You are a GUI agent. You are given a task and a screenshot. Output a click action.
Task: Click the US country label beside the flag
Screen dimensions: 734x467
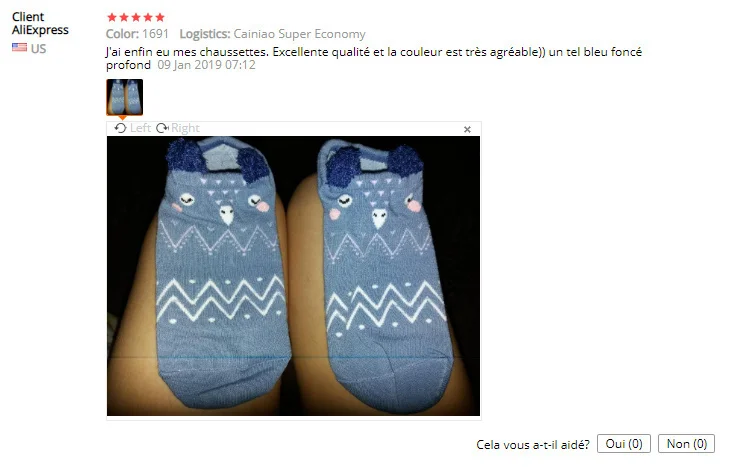point(38,49)
